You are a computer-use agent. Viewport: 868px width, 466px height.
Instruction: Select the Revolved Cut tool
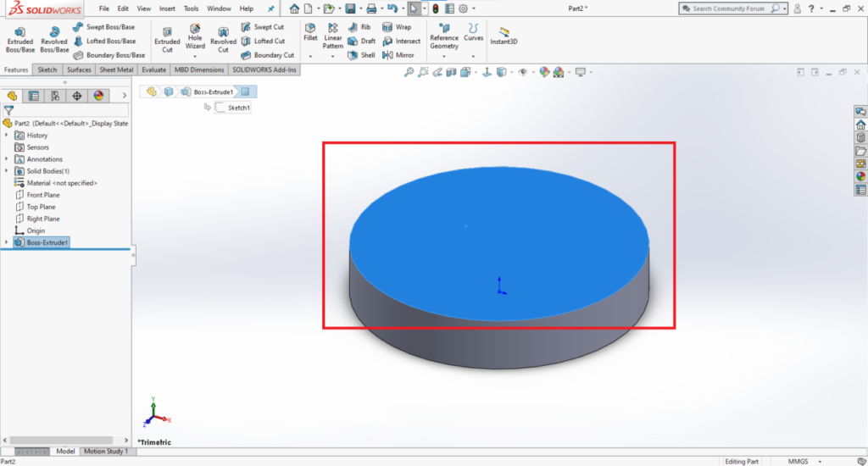223,40
